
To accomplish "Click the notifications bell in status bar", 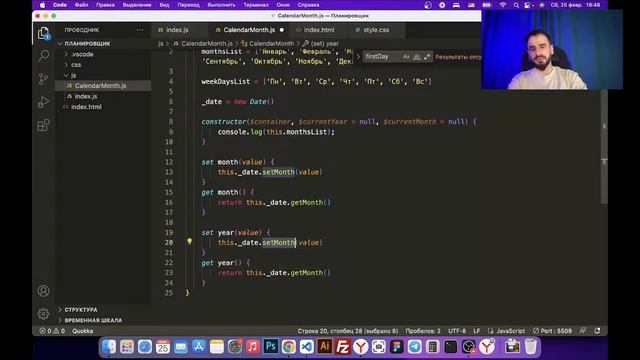I will [598, 331].
